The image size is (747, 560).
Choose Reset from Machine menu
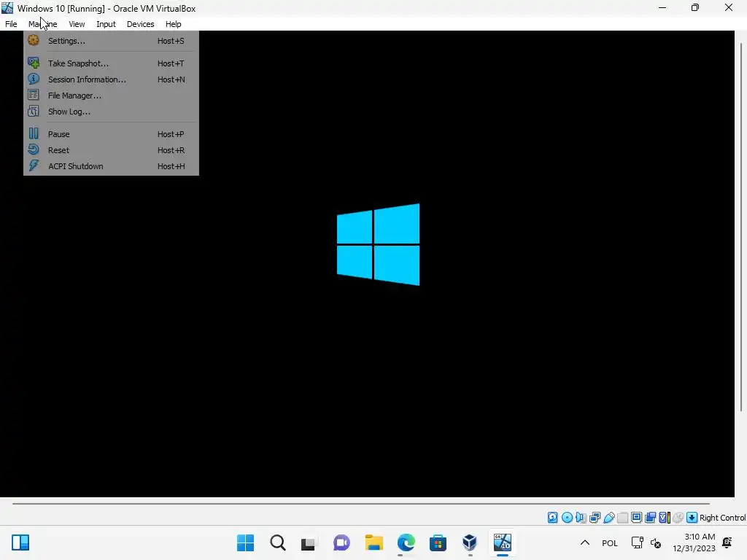coord(111,150)
